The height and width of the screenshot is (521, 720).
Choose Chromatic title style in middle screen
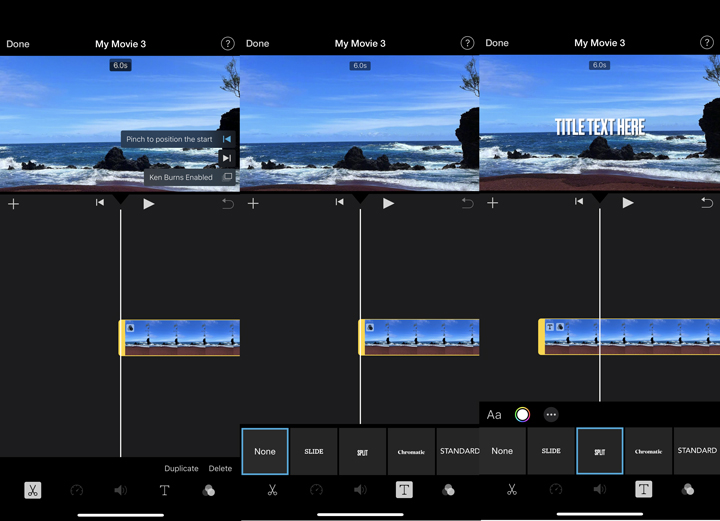click(x=411, y=451)
